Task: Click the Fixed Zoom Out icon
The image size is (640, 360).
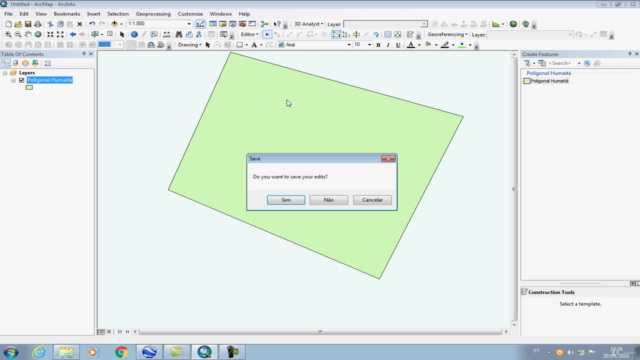Action: click(x=60, y=35)
